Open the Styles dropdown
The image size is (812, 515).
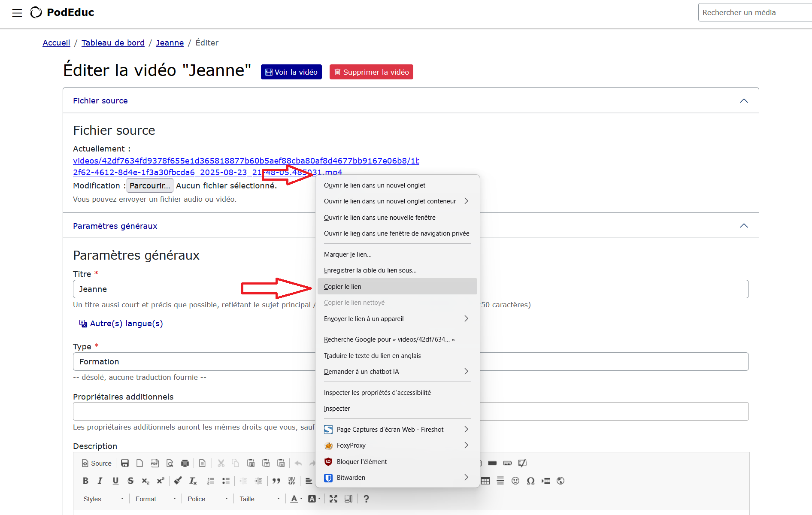coord(103,499)
